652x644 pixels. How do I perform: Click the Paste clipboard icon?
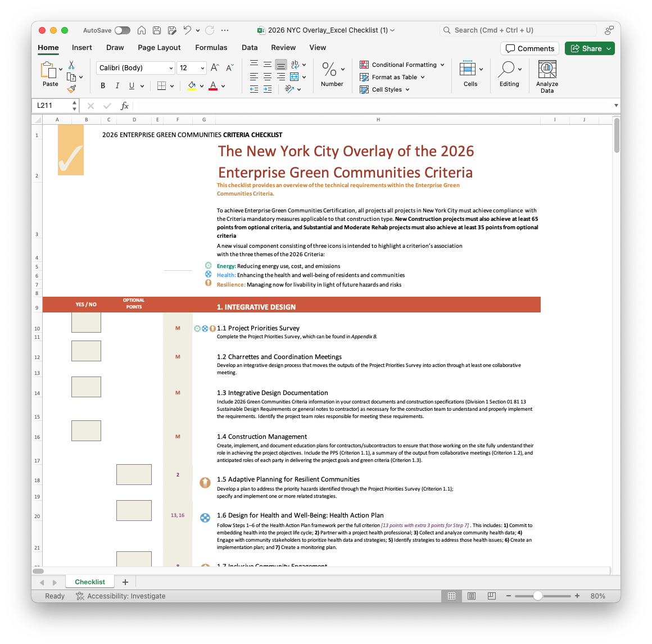coord(49,70)
